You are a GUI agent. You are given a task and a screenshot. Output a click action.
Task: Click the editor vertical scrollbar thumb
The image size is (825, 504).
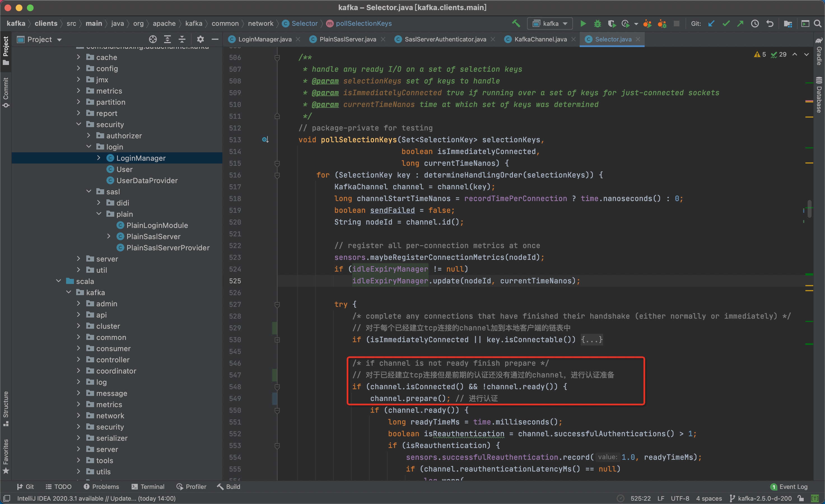(809, 209)
